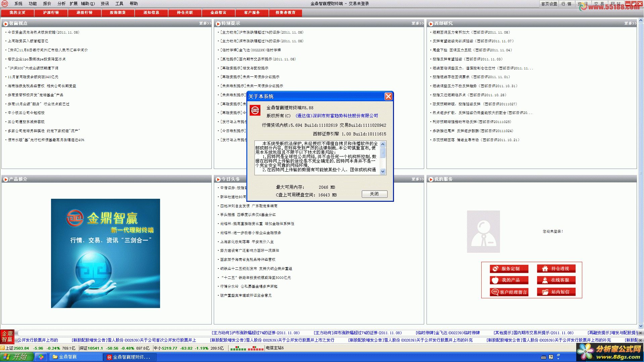
Task: Open headline 四地冲刺自主发债 广东敲定承销商
Action: (249, 206)
